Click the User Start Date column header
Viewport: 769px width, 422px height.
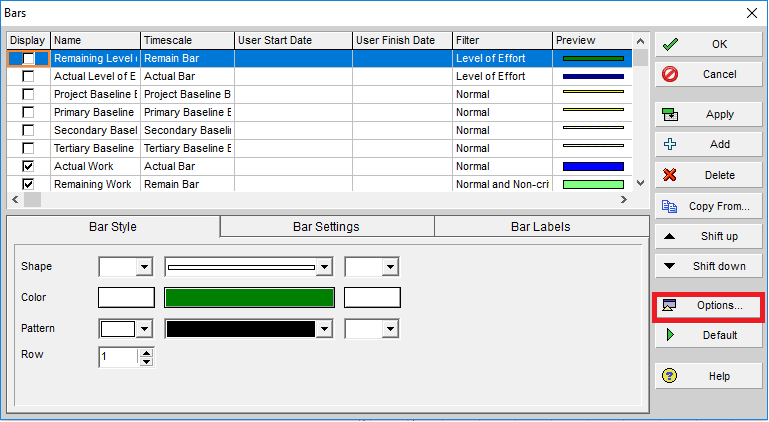293,40
